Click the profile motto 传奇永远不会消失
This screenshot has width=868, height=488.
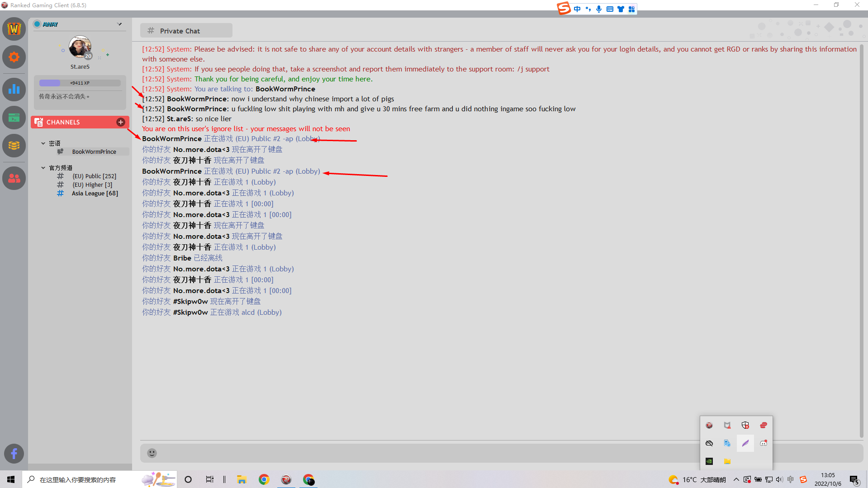pyautogui.click(x=64, y=96)
